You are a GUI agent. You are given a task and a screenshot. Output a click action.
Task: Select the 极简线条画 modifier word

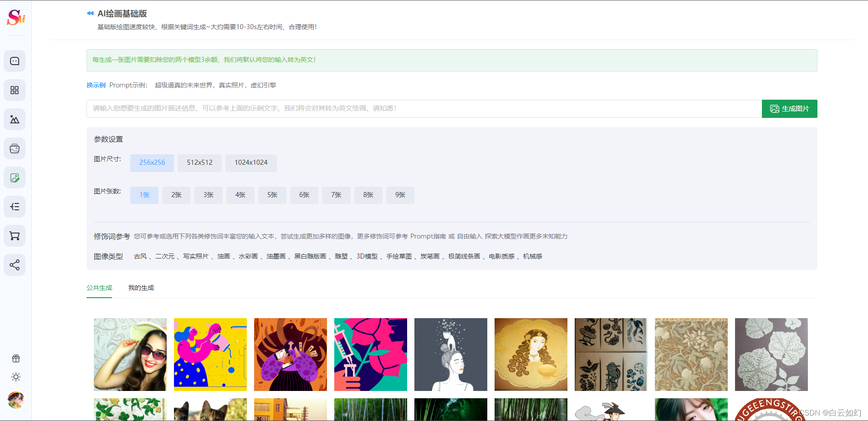click(x=464, y=256)
